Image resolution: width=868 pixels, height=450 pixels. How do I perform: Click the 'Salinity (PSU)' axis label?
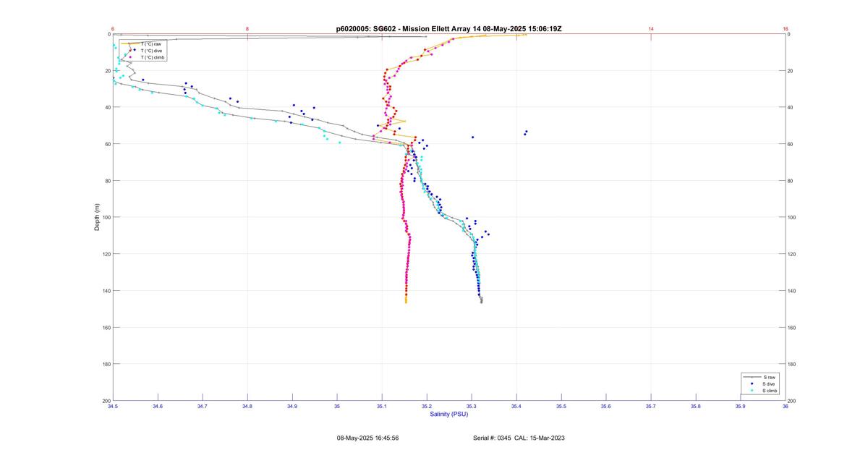449,414
